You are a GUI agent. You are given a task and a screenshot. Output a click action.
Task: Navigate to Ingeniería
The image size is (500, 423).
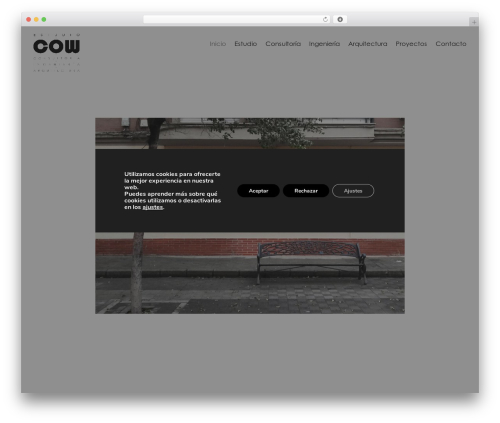pos(324,44)
